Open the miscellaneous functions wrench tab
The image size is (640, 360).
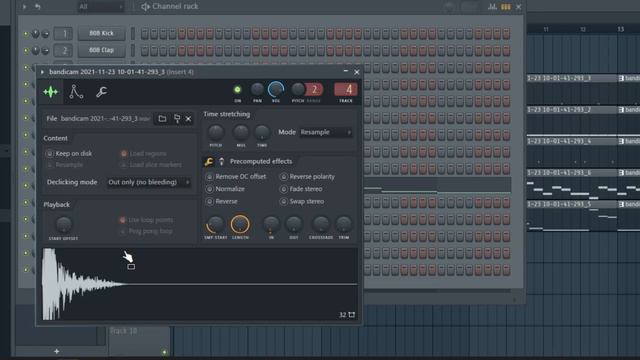click(x=101, y=92)
